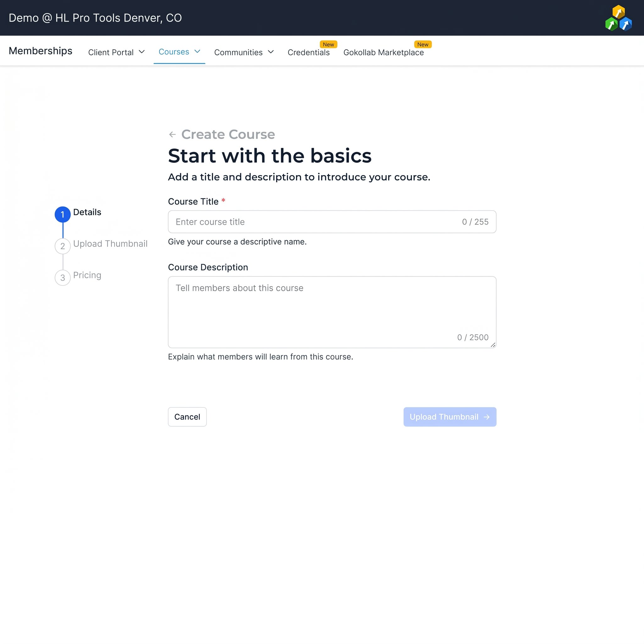Click the description box resize handle
This screenshot has height=644, width=644.
(x=493, y=345)
